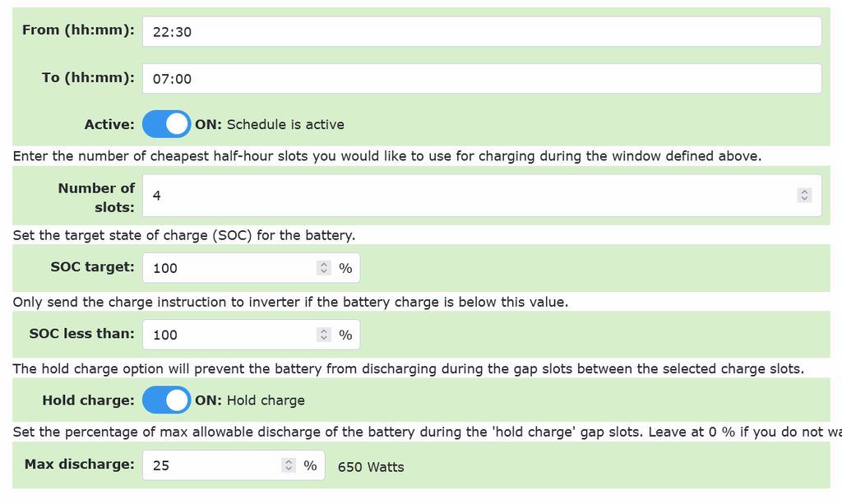Click the "Max discharge:" label

[79, 465]
